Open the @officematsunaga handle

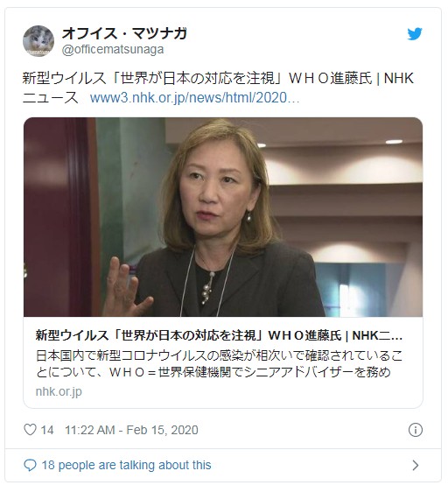point(113,50)
